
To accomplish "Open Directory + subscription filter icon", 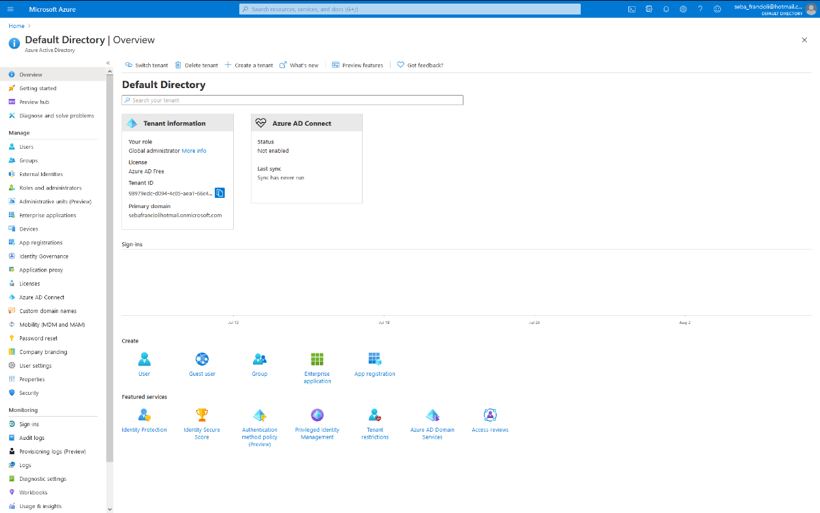I will click(649, 9).
